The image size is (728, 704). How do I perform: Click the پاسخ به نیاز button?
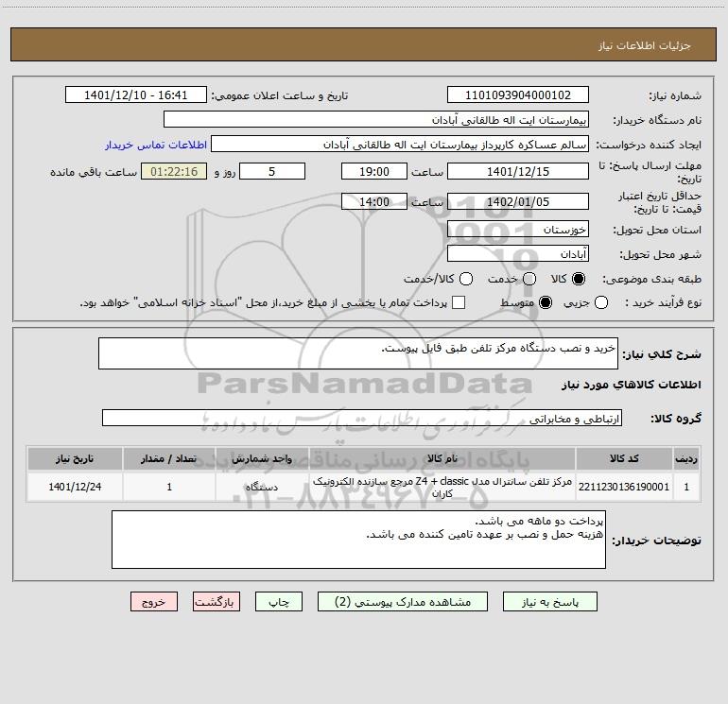549,602
